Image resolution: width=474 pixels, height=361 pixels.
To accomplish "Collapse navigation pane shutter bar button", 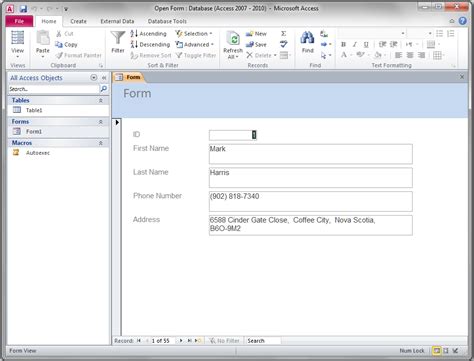I will pyautogui.click(x=104, y=78).
